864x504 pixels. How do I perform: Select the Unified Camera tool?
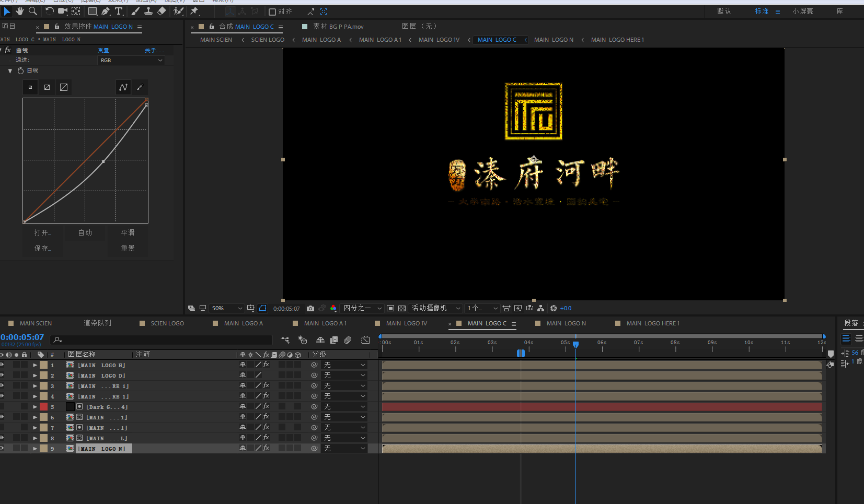(x=63, y=11)
